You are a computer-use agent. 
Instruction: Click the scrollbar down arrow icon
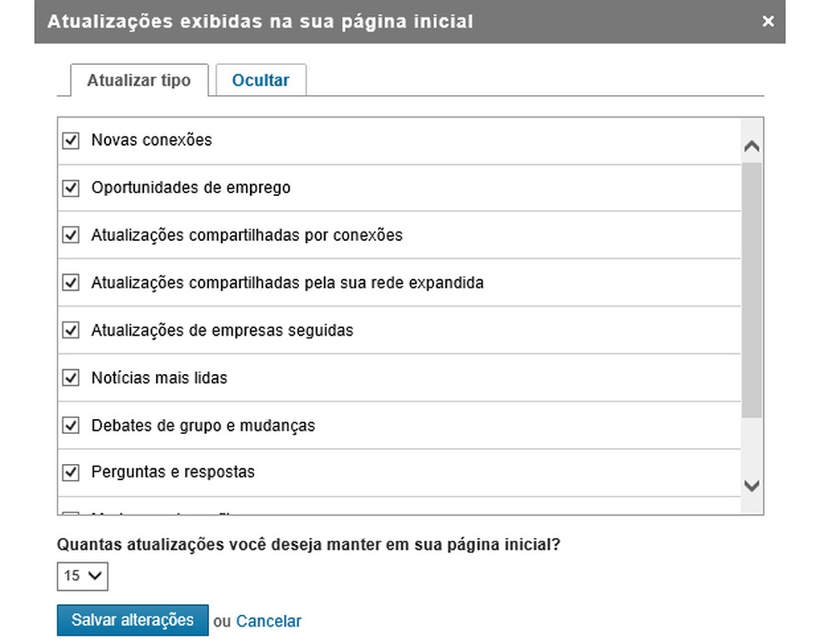[751, 486]
